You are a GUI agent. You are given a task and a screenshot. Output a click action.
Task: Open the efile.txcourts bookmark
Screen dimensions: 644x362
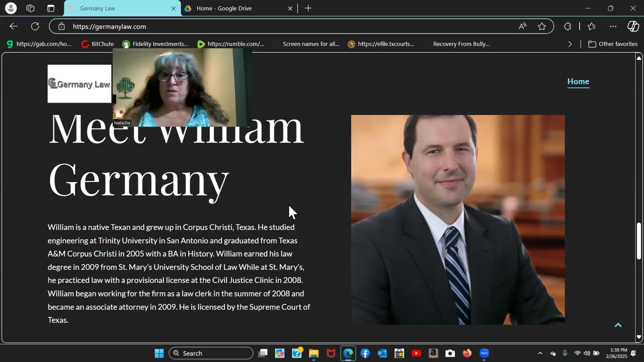381,44
